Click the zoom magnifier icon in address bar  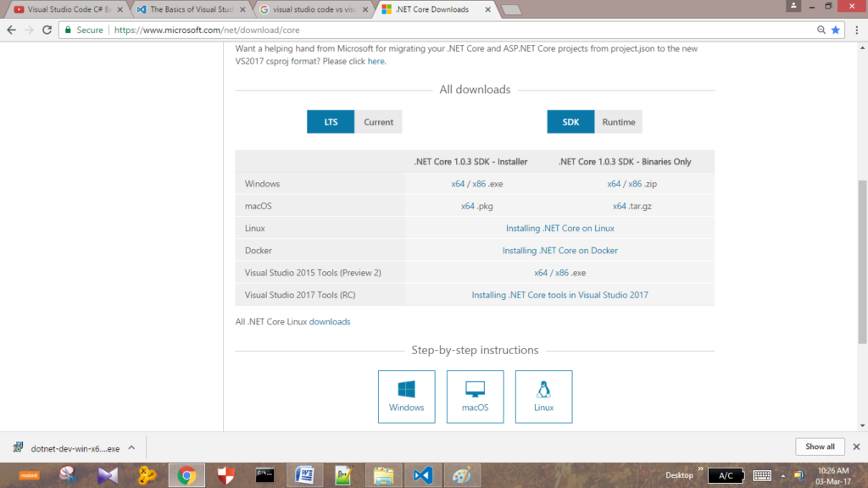click(x=821, y=30)
